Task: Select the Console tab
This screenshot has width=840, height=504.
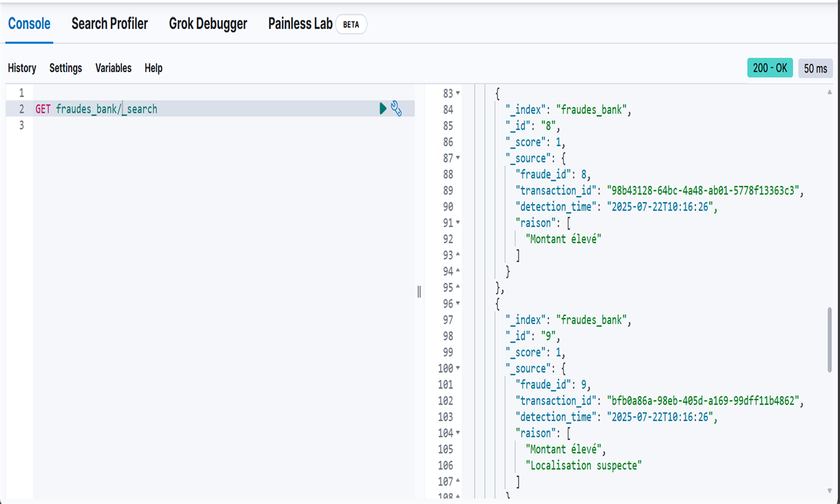Action: (29, 24)
